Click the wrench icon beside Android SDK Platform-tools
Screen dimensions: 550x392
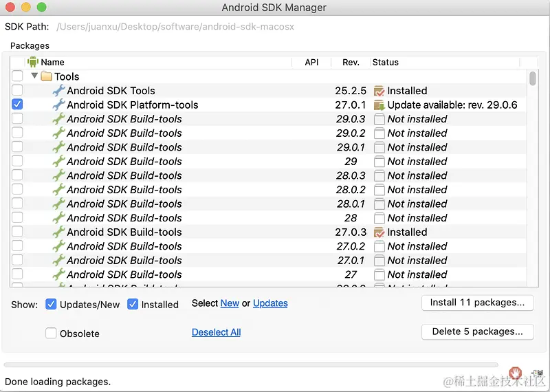(x=58, y=105)
